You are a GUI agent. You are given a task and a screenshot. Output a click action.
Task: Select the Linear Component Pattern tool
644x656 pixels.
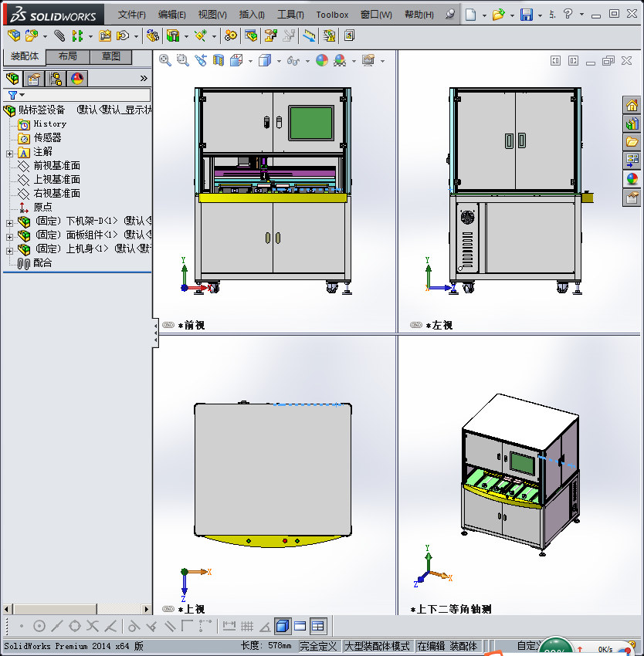pos(77,36)
